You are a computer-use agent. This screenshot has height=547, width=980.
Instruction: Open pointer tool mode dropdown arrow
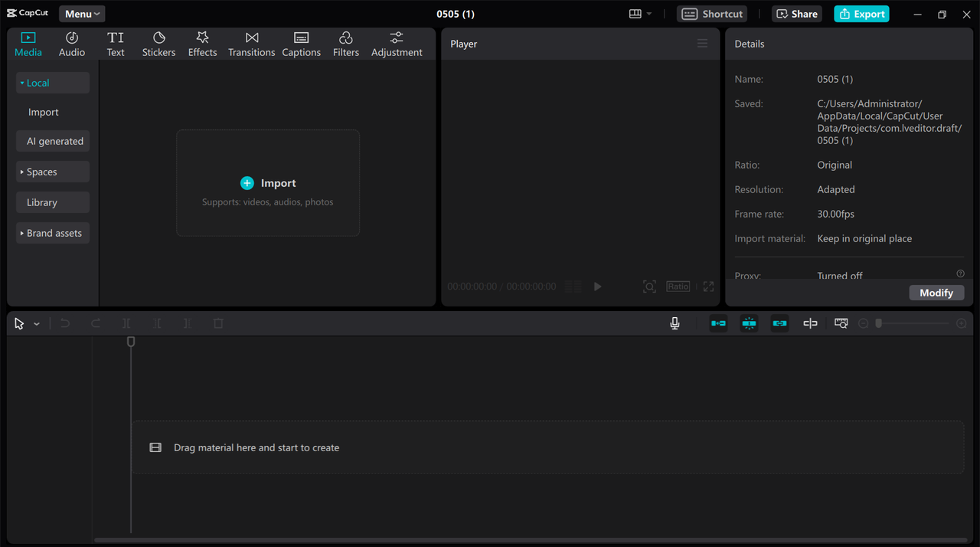coord(37,324)
